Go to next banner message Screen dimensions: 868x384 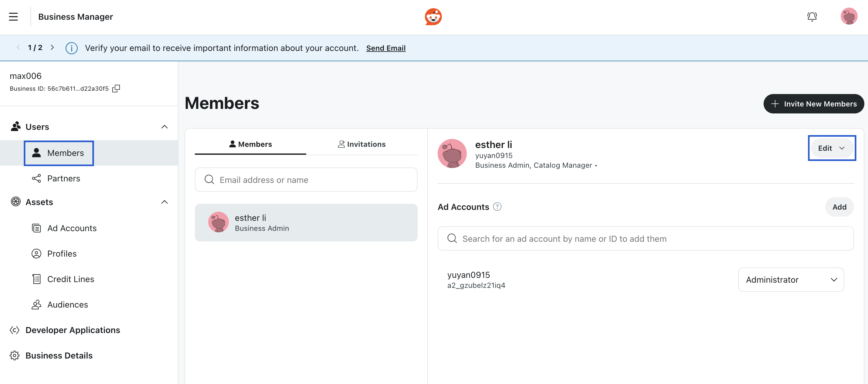(52, 48)
